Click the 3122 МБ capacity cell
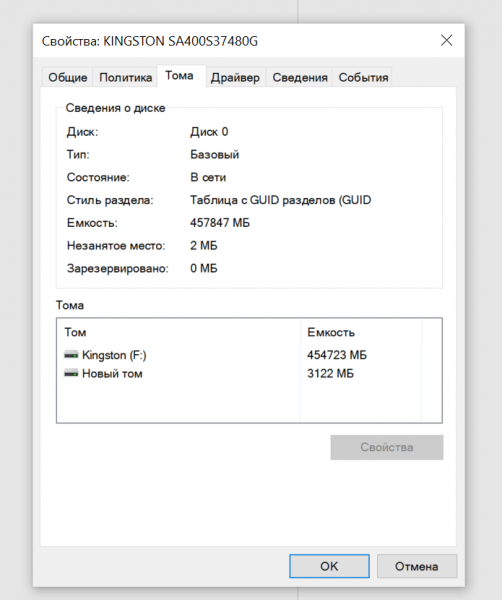This screenshot has width=502, height=600. coord(331,373)
